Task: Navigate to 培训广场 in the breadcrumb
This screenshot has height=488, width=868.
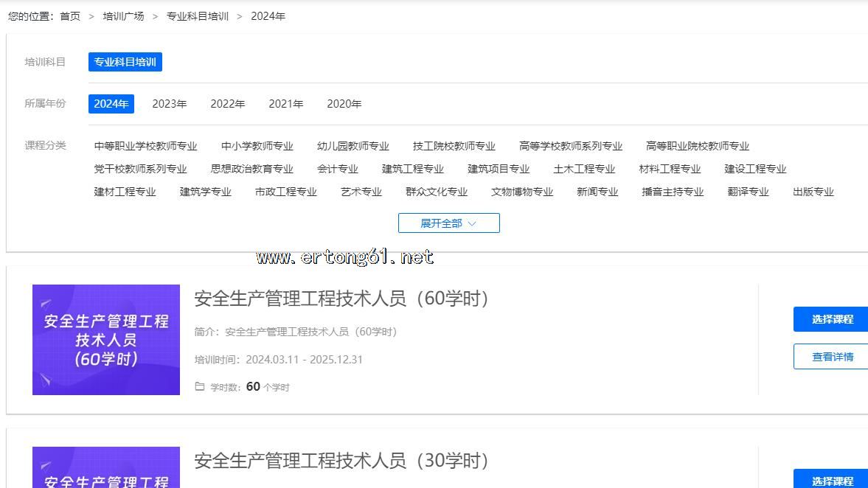Action: coord(123,16)
